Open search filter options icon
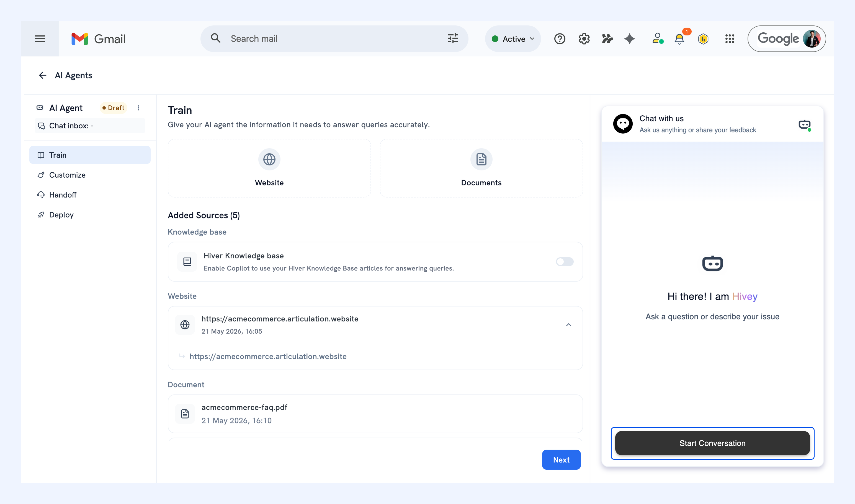Viewport: 855px width, 504px height. (x=452, y=38)
